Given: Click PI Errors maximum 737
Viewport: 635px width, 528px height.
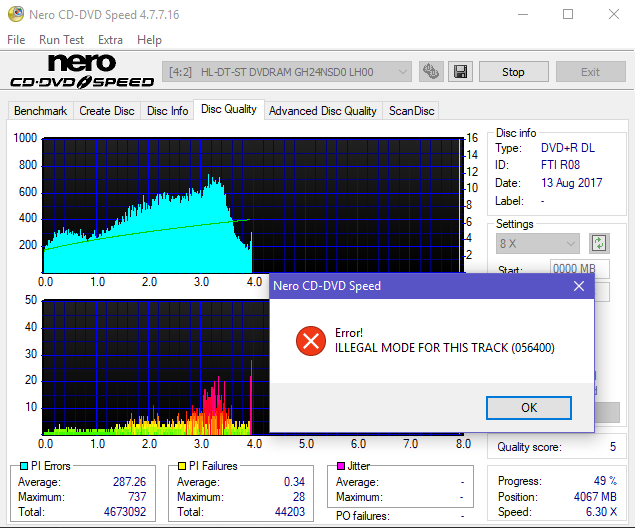Looking at the screenshot, I should 137,496.
